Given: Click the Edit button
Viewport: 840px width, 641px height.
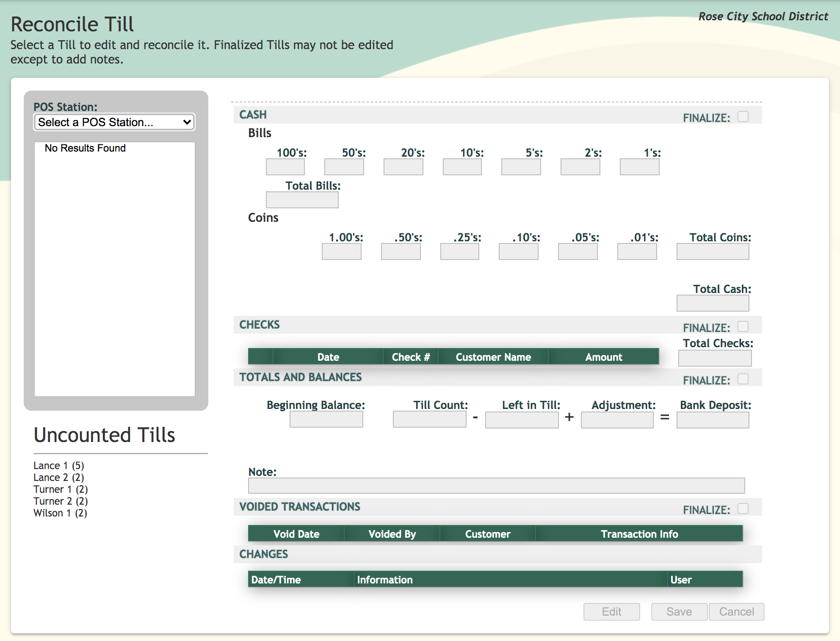Looking at the screenshot, I should point(611,612).
